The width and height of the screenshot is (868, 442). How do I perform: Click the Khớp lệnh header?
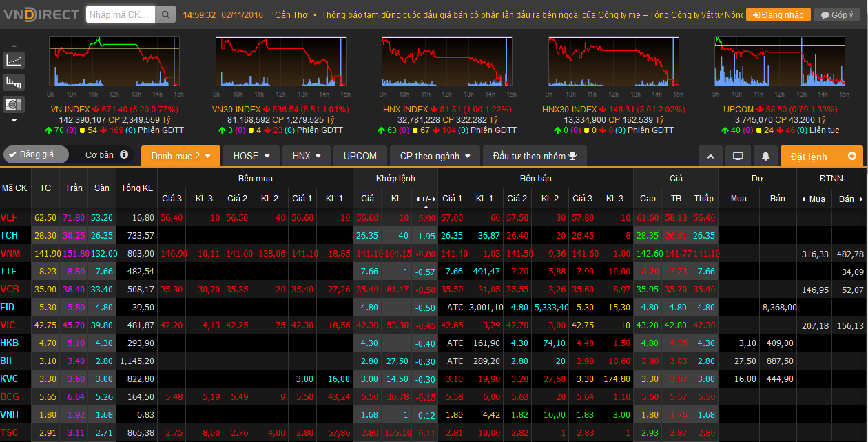(x=395, y=178)
